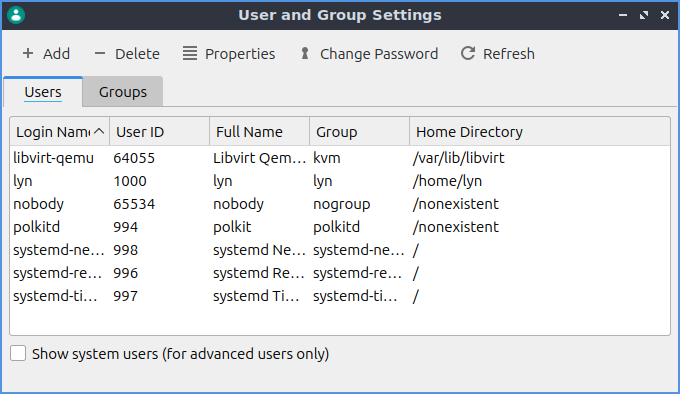Click the maximize window icon
The width and height of the screenshot is (680, 394).
[x=644, y=15]
